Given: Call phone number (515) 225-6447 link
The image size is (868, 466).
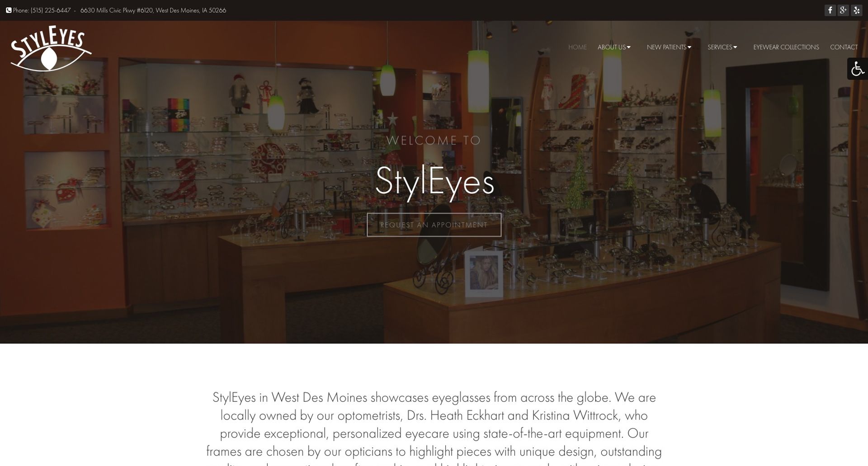Looking at the screenshot, I should (x=51, y=10).
